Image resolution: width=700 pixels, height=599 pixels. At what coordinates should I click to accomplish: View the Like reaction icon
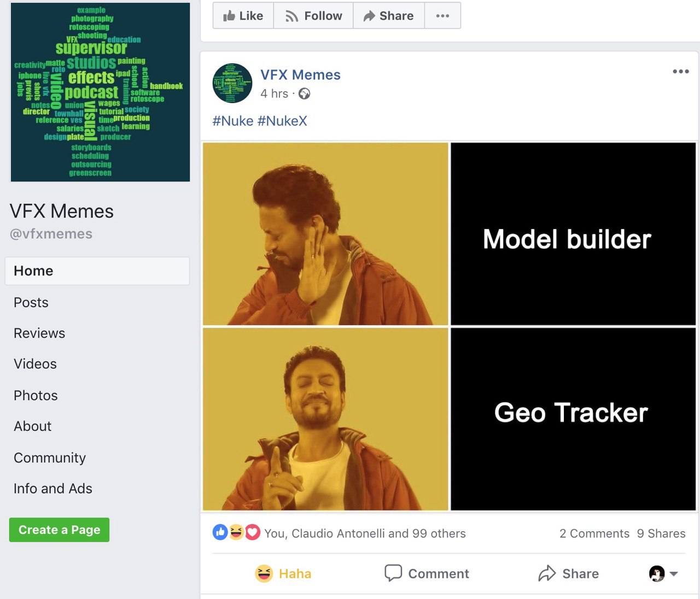click(220, 532)
